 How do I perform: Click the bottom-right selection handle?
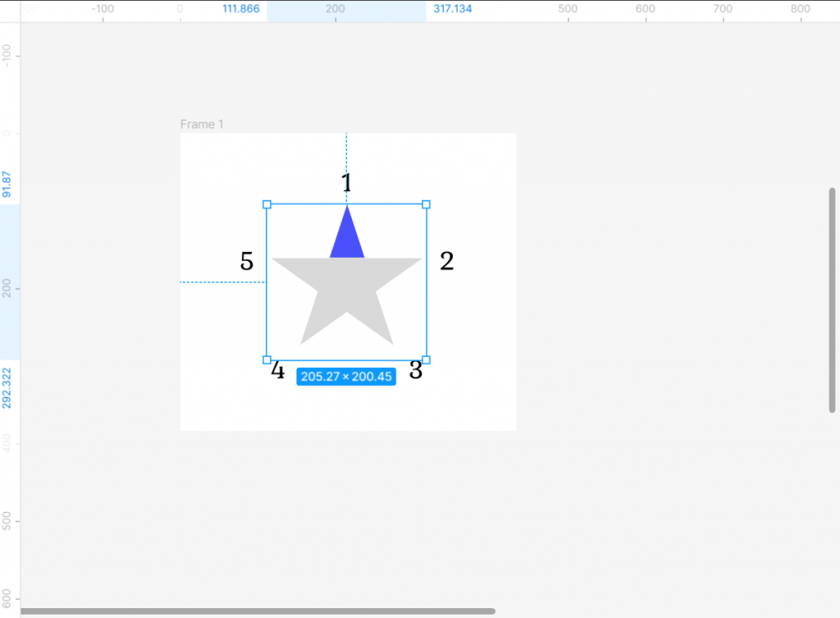tap(426, 360)
